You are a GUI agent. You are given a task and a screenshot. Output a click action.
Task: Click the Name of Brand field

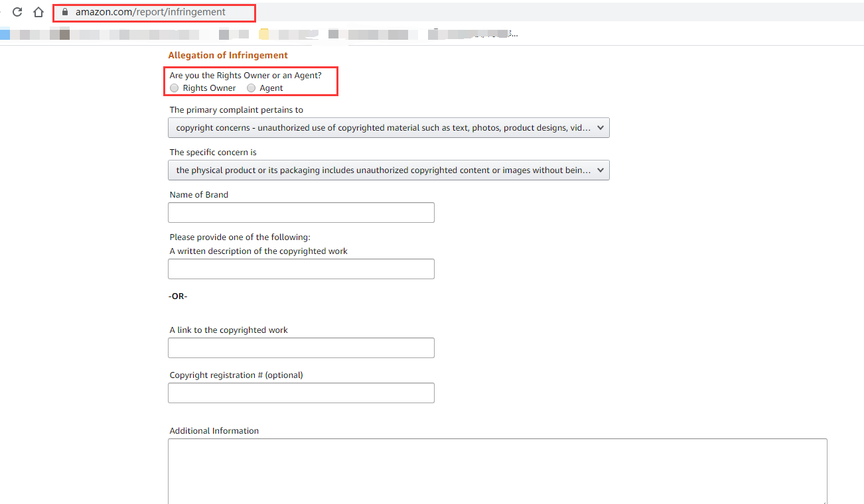tap(301, 213)
